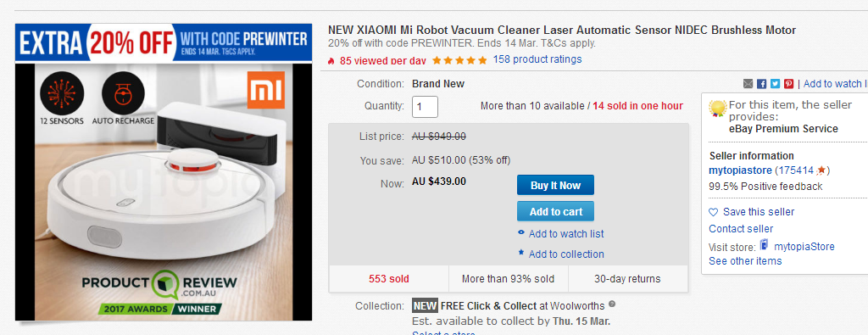This screenshot has height=335, width=868.
Task: Click the eBay Premium Service badge icon
Action: (x=718, y=108)
